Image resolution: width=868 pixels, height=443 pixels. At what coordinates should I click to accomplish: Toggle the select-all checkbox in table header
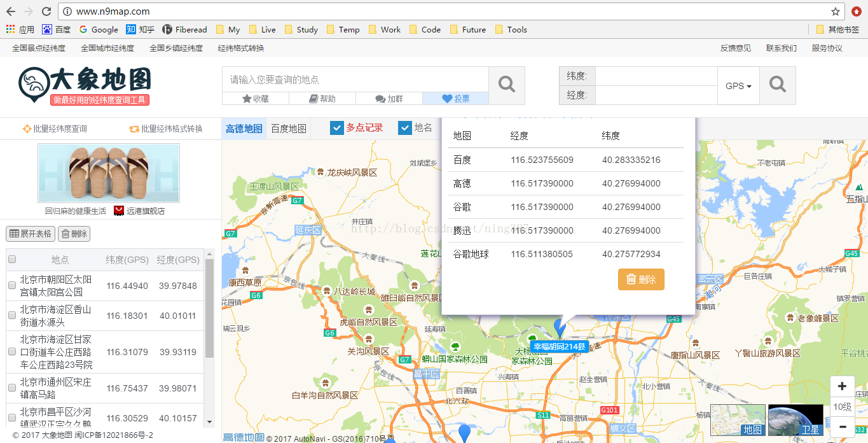click(x=12, y=260)
